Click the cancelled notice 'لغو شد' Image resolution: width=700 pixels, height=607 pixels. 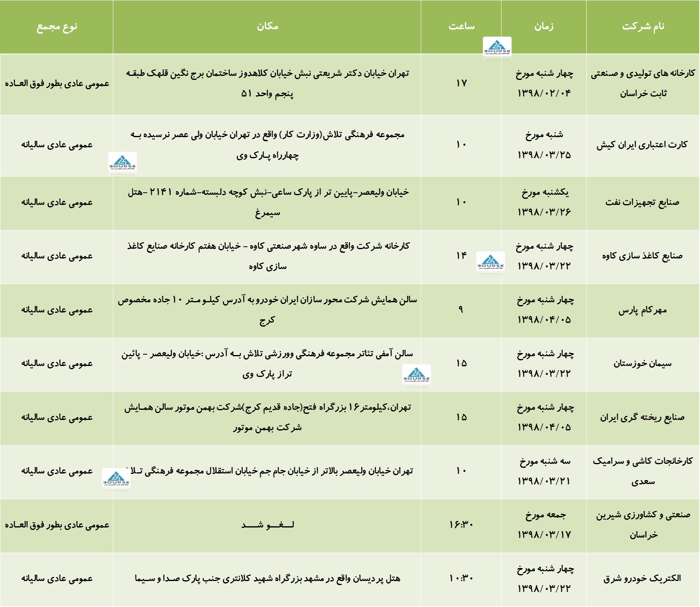(x=267, y=525)
